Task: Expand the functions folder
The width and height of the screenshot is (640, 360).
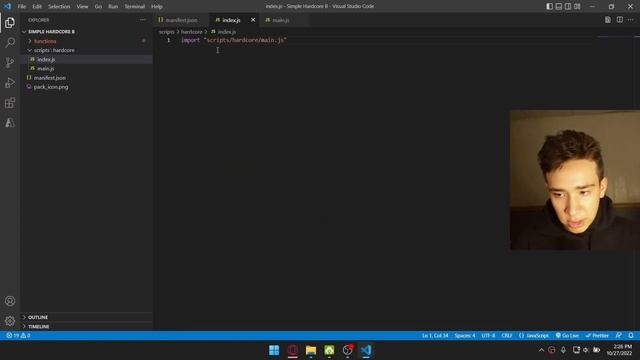Action: click(x=87, y=41)
